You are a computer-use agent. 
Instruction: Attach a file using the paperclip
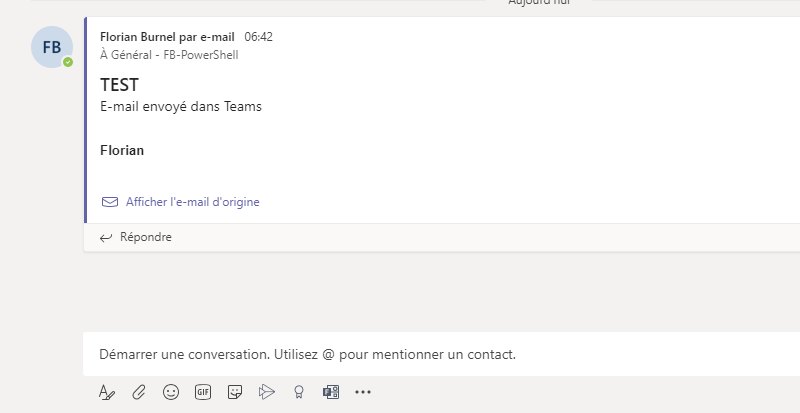point(139,393)
